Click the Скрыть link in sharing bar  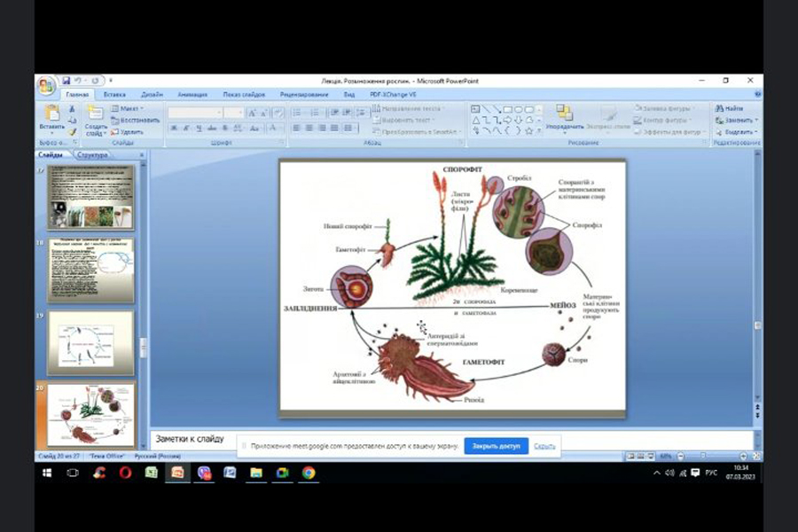(x=544, y=446)
